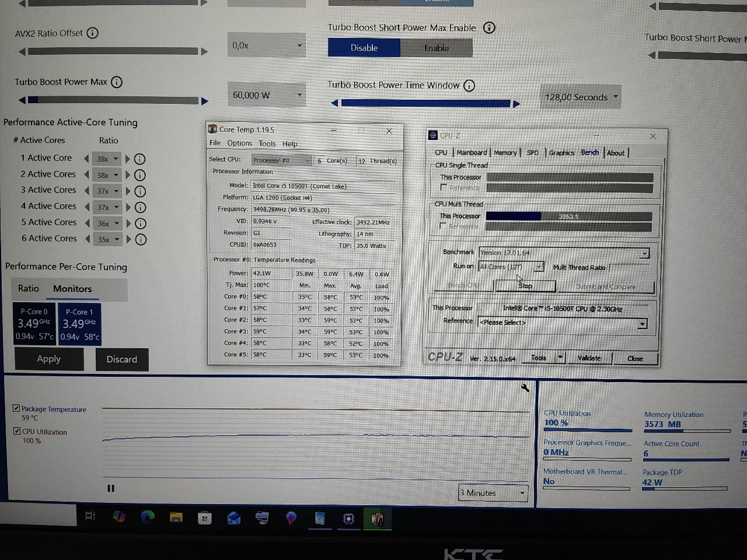747x560 pixels.
Task: Open CPU-Z Reference Please Select dropdown
Action: point(563,323)
